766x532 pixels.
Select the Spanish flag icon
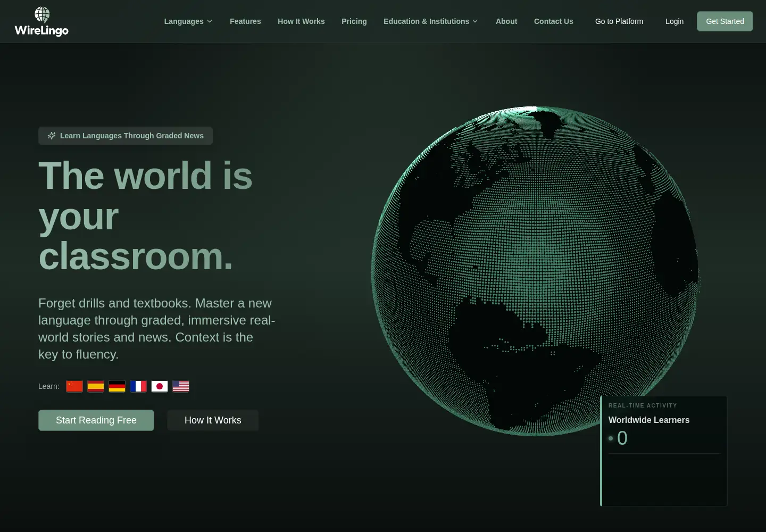[96, 386]
